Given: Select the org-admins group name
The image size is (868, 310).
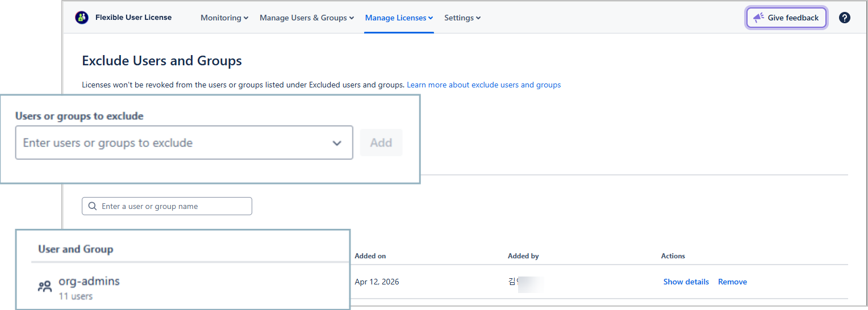Looking at the screenshot, I should pyautogui.click(x=89, y=282).
